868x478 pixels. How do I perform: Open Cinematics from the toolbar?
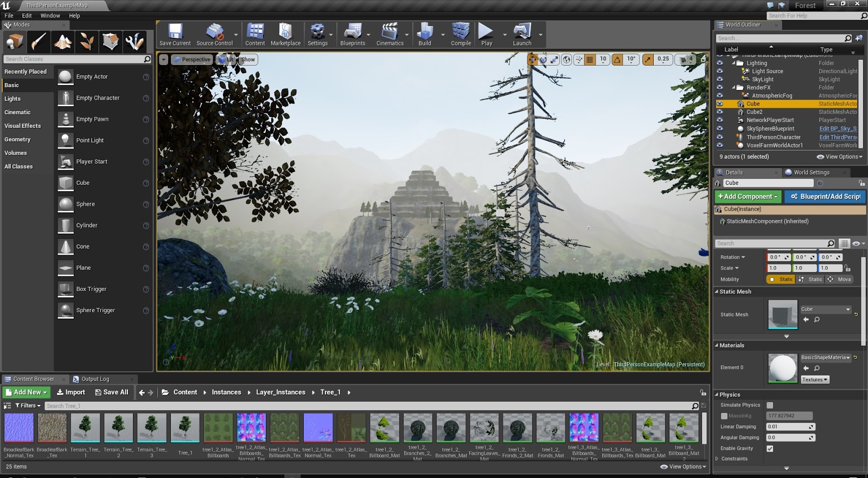390,35
